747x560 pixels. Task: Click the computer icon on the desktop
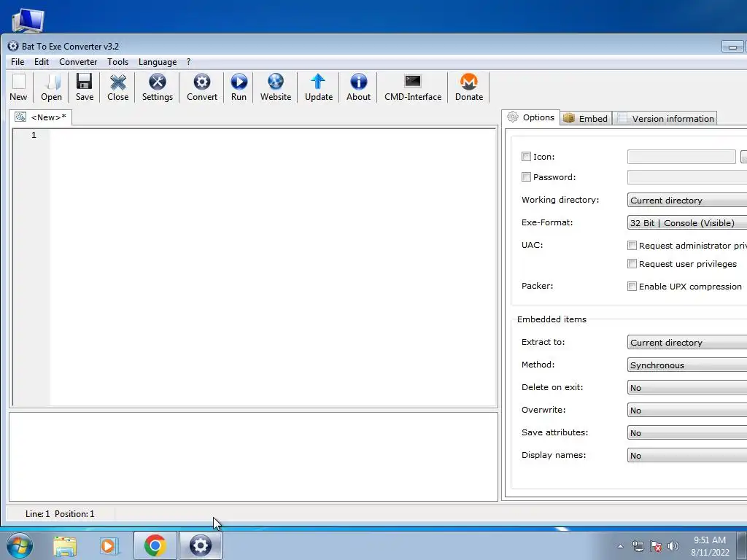click(28, 21)
